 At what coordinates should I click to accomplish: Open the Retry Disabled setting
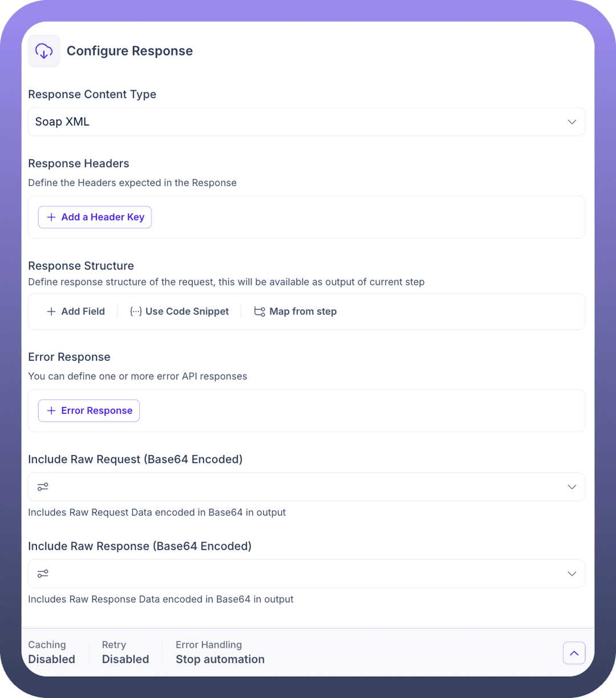[x=125, y=652]
